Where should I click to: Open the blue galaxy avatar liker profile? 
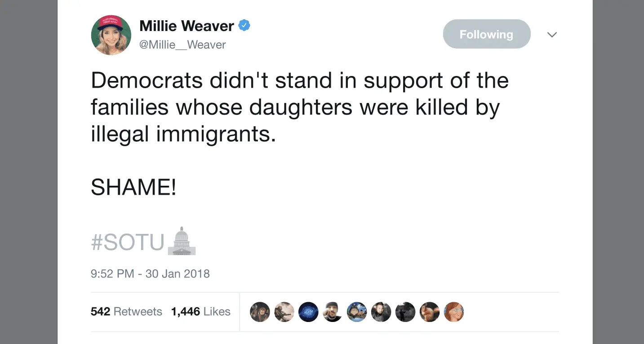(x=308, y=312)
